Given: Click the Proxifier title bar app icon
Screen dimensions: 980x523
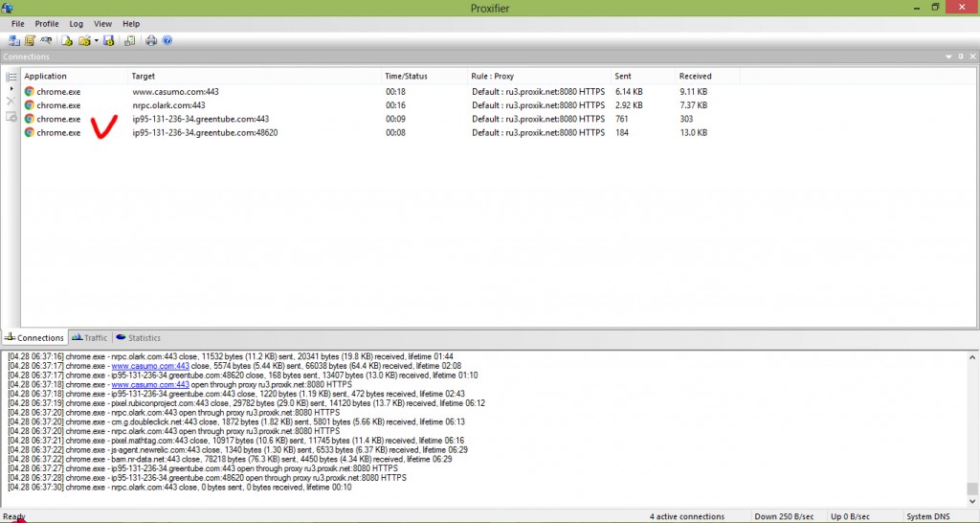Looking at the screenshot, I should point(8,8).
